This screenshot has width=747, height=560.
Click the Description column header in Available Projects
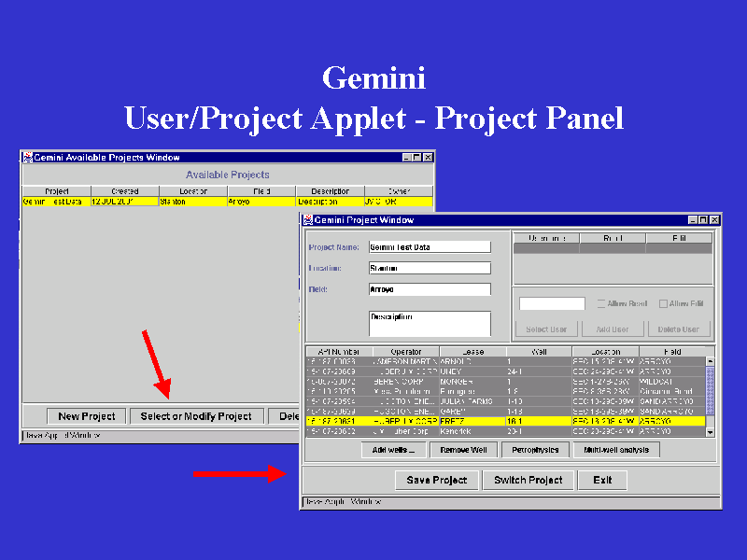(331, 191)
